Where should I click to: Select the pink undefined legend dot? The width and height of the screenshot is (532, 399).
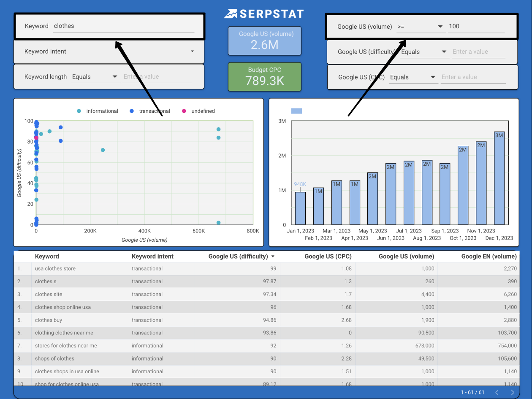(183, 111)
